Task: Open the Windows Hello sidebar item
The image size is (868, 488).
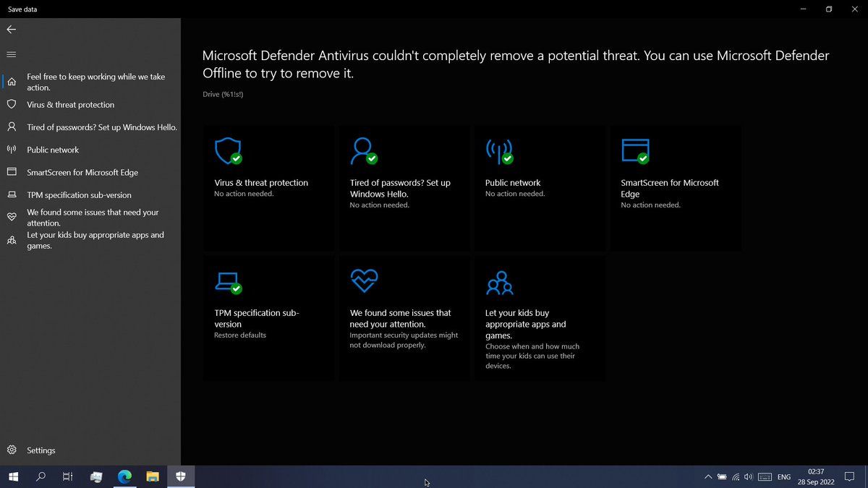Action: pos(101,127)
